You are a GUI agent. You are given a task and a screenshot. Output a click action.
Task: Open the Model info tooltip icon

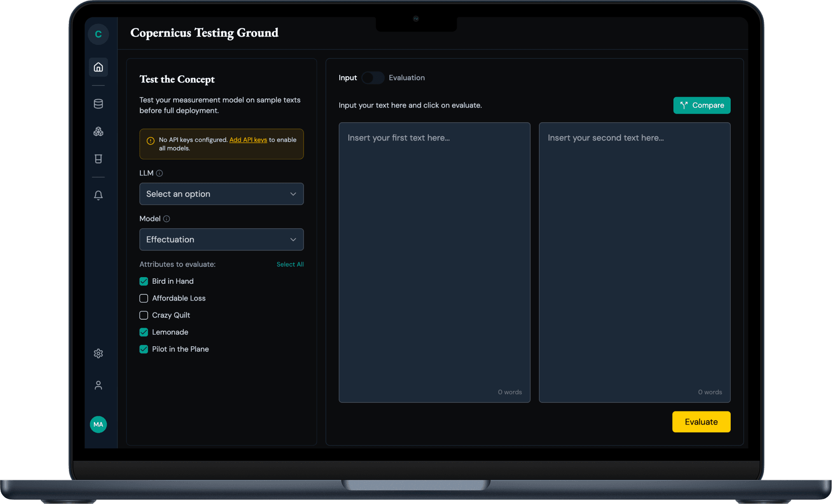166,219
